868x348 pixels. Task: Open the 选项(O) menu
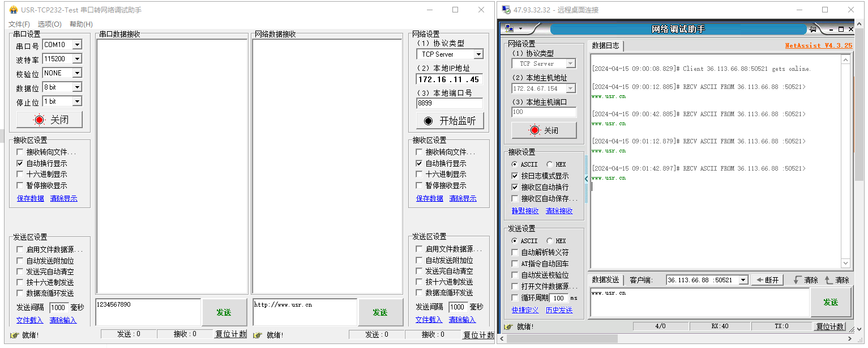pos(49,24)
